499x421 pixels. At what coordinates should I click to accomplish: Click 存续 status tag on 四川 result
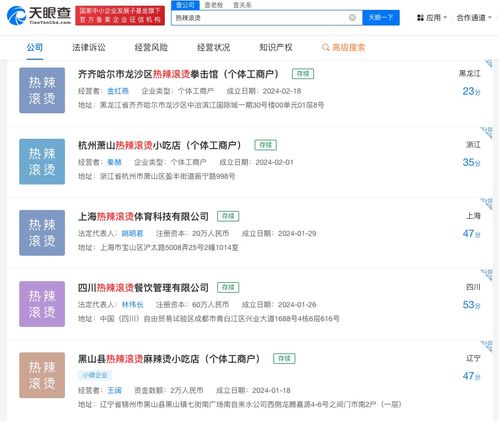tap(228, 287)
